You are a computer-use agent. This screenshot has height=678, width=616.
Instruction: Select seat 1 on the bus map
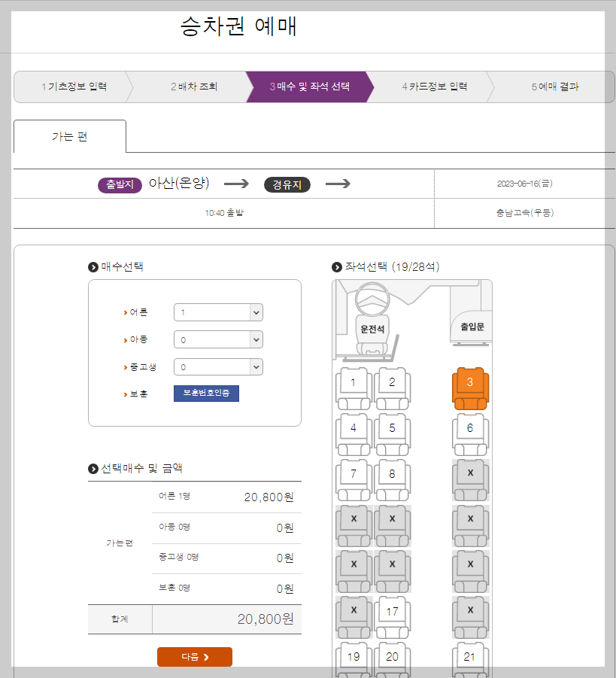[x=354, y=388]
